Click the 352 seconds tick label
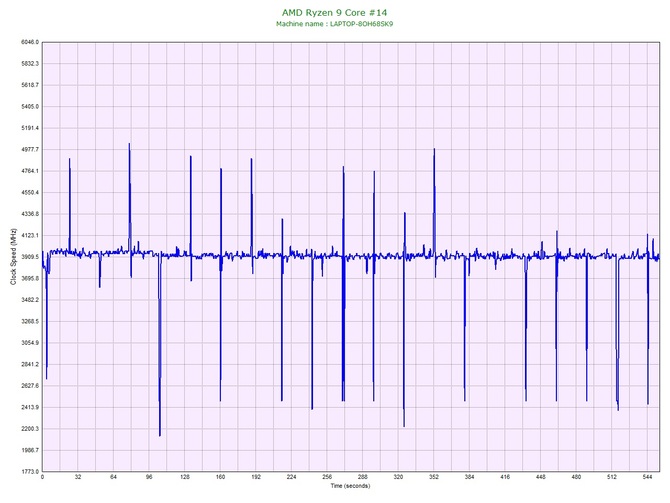This screenshot has height=503, width=670. coord(434,477)
